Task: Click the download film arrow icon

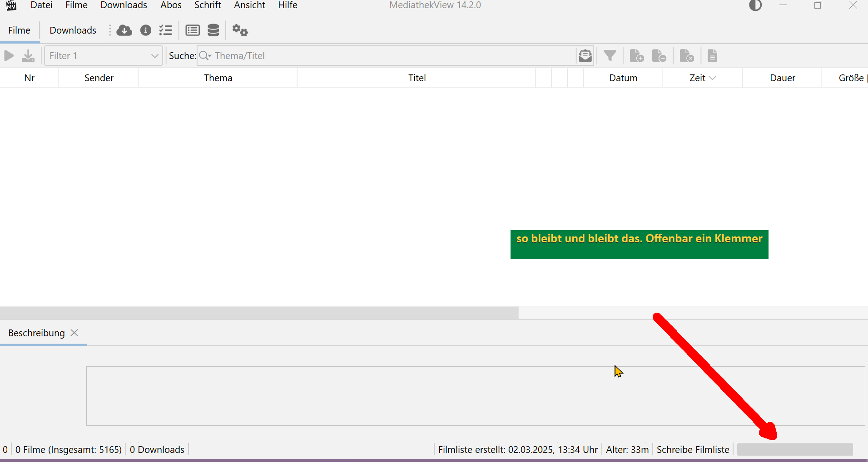Action: pyautogui.click(x=28, y=56)
